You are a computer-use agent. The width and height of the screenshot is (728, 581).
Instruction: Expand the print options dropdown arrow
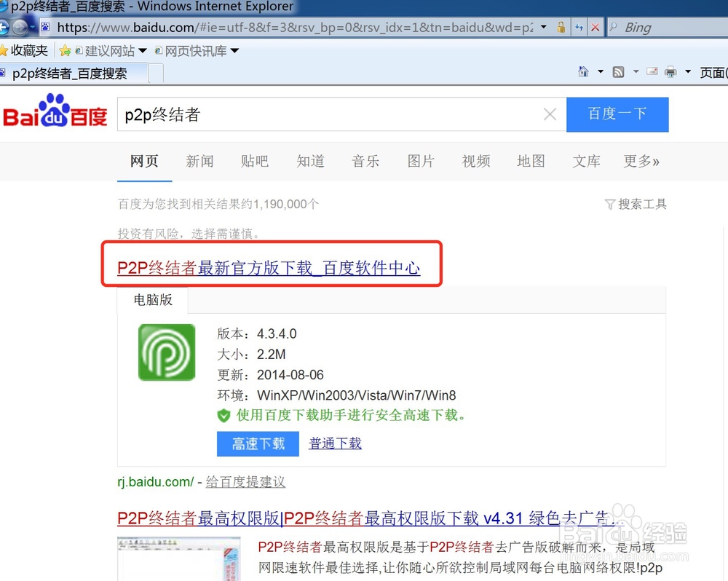click(688, 71)
